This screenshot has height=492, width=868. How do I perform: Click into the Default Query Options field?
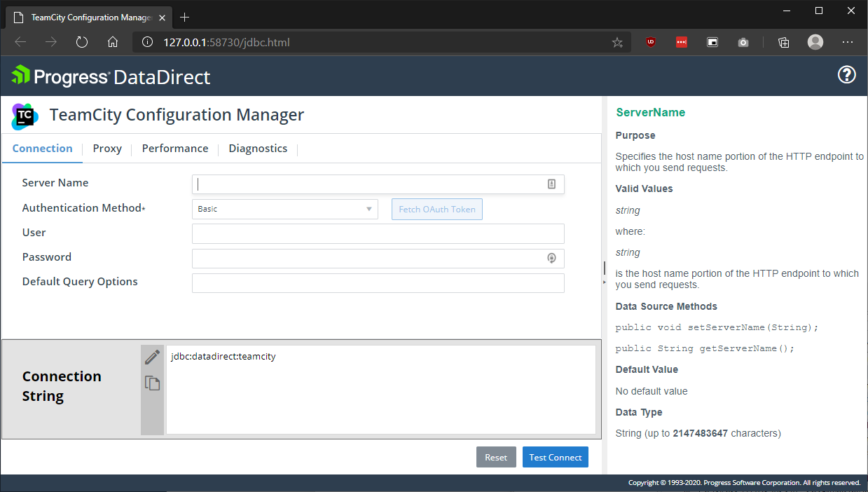click(378, 282)
